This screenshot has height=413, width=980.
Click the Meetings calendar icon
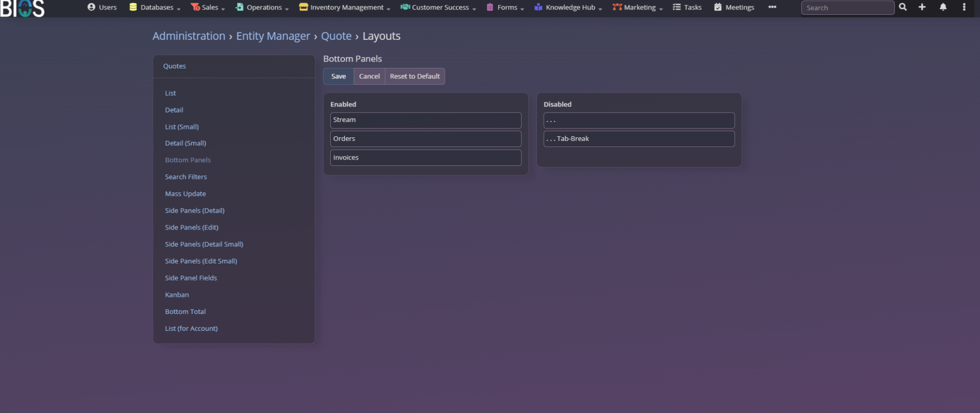pyautogui.click(x=718, y=7)
